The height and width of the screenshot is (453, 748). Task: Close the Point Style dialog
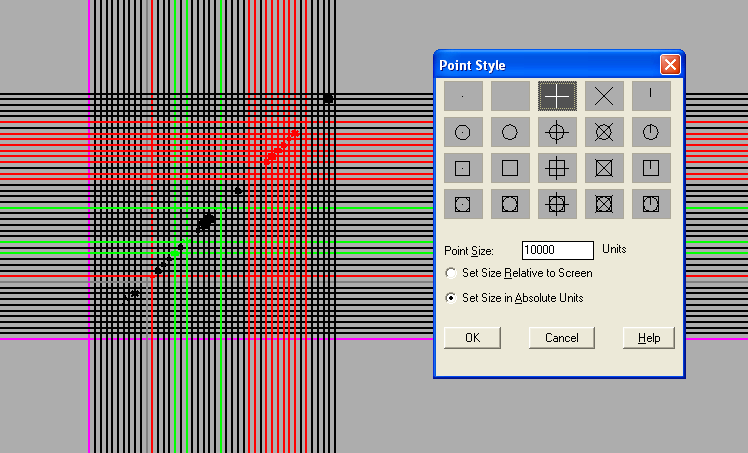pos(670,64)
